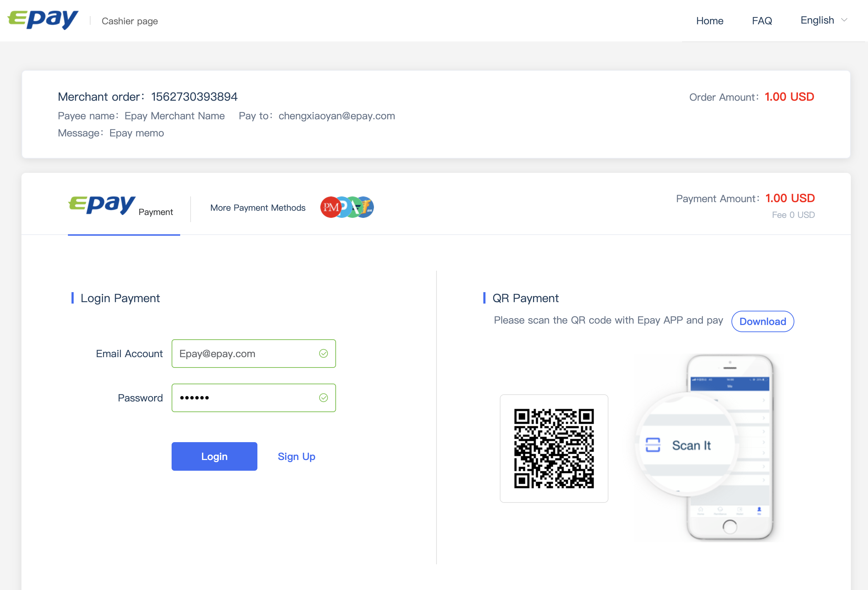Open the FAQ page

pos(761,21)
